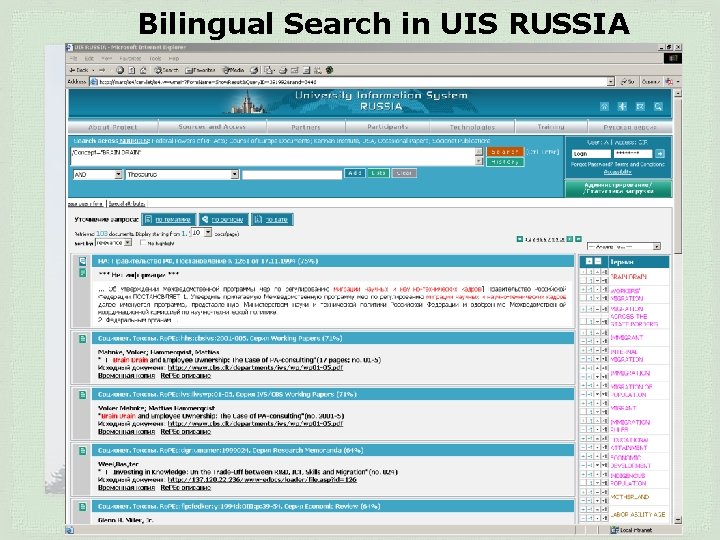
Task: Click the minus icon in the terms panel header
Action: click(x=598, y=261)
